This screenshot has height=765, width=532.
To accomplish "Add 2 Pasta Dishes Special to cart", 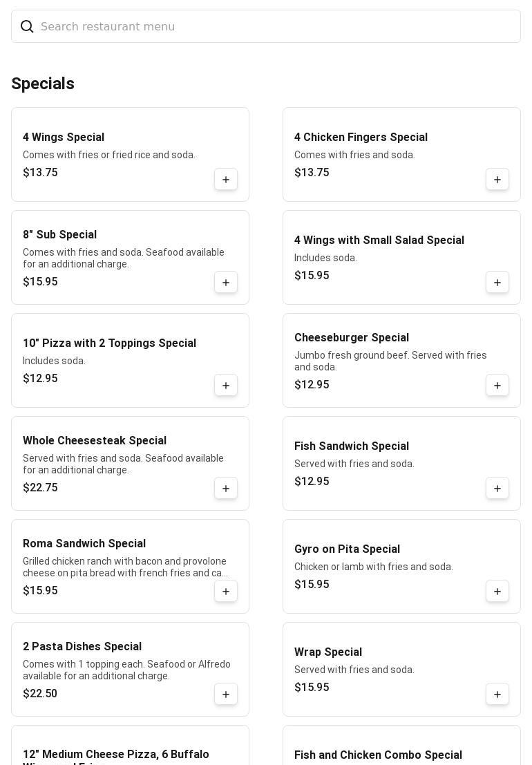I will pyautogui.click(x=226, y=695).
